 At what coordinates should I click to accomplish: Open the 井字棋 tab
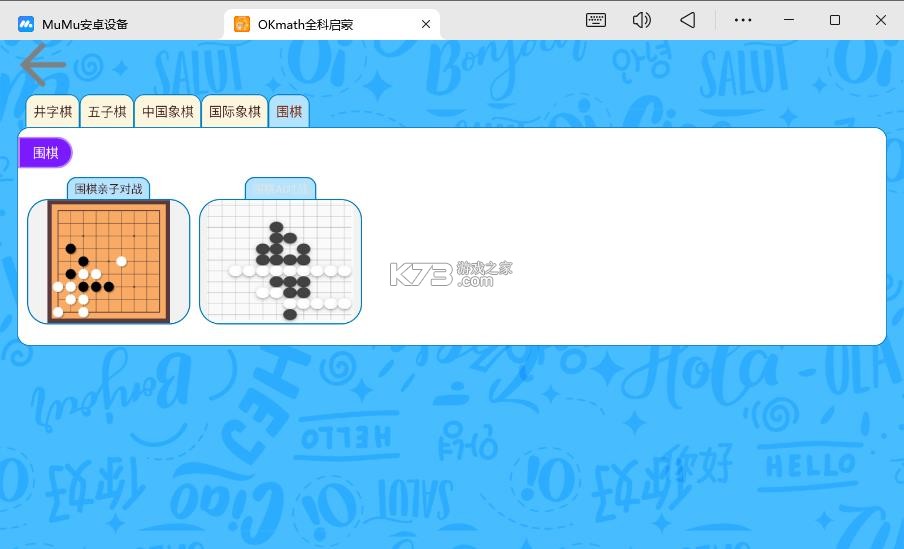pos(52,111)
